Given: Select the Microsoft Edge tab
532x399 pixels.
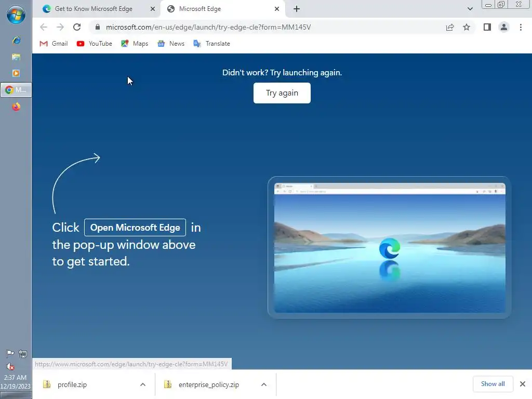Looking at the screenshot, I should pyautogui.click(x=222, y=9).
